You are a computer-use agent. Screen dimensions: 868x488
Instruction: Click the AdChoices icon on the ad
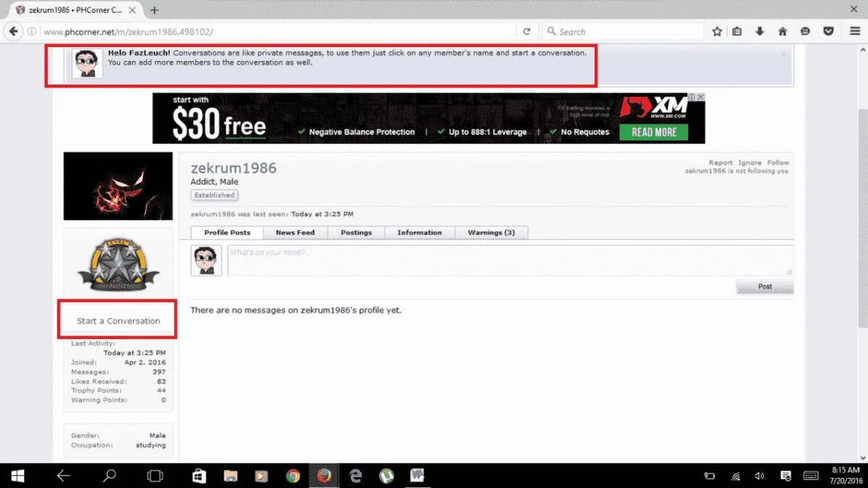click(x=692, y=97)
